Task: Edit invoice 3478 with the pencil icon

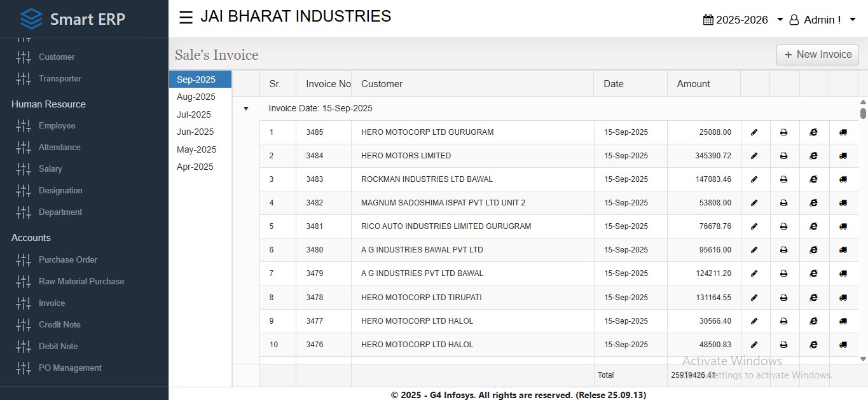Action: pyautogui.click(x=754, y=298)
